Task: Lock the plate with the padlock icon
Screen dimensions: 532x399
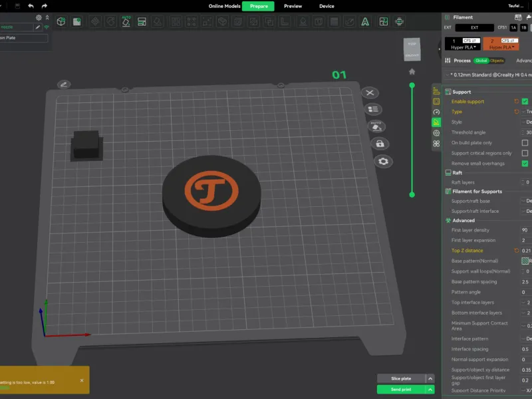Action: pyautogui.click(x=380, y=144)
